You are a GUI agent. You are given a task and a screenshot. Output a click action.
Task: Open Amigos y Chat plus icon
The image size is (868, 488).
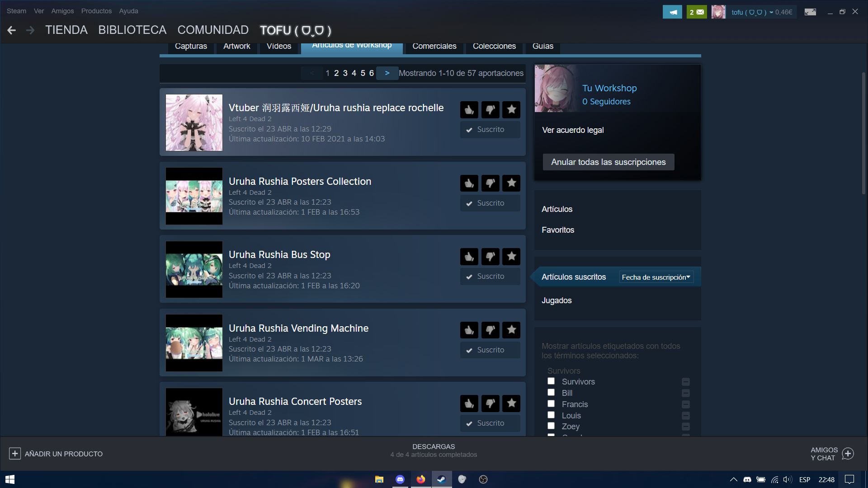pos(848,454)
